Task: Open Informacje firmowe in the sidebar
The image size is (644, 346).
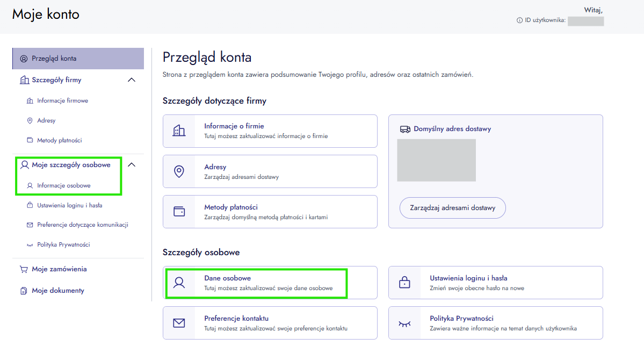Action: (x=62, y=100)
